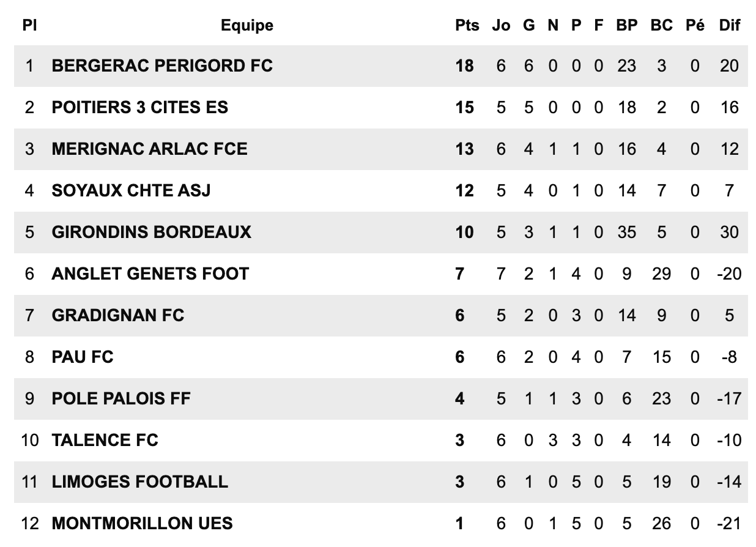The image size is (756, 547).
Task: Click the BP column header
Action: tap(627, 25)
